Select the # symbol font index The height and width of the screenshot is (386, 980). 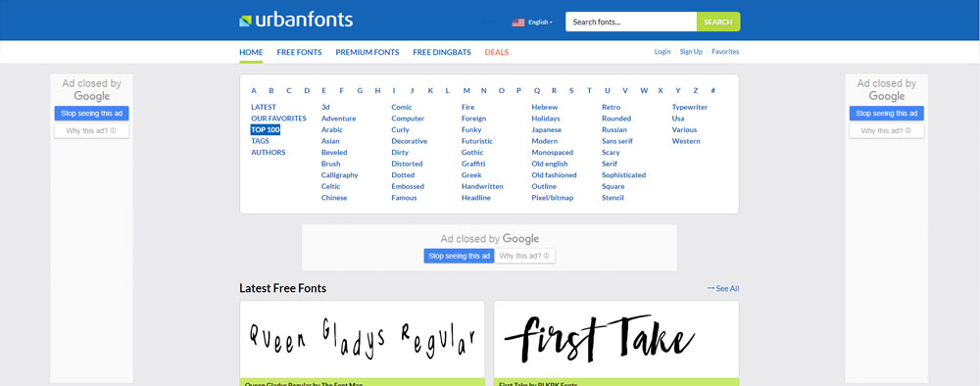[713, 90]
